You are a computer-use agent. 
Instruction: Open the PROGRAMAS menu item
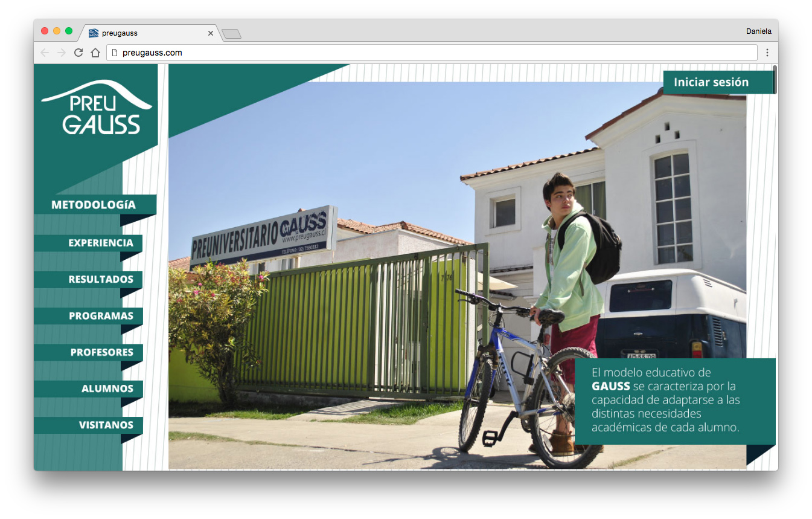point(88,316)
